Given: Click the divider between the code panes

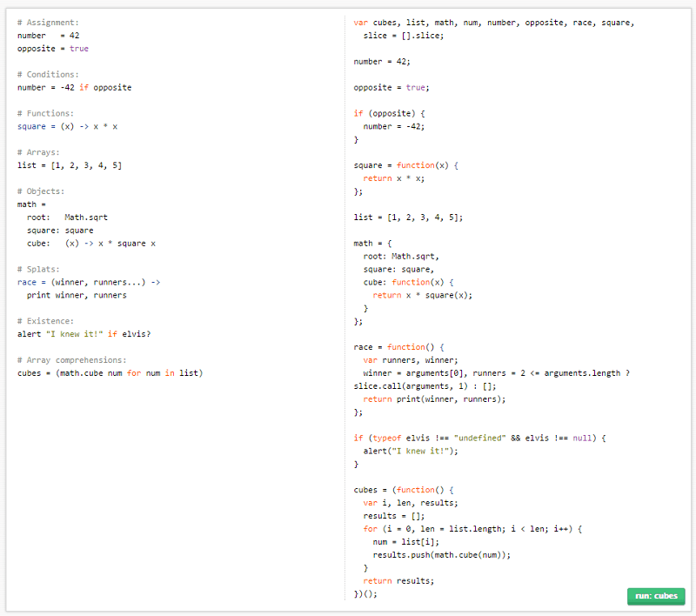Looking at the screenshot, I should click(344, 305).
